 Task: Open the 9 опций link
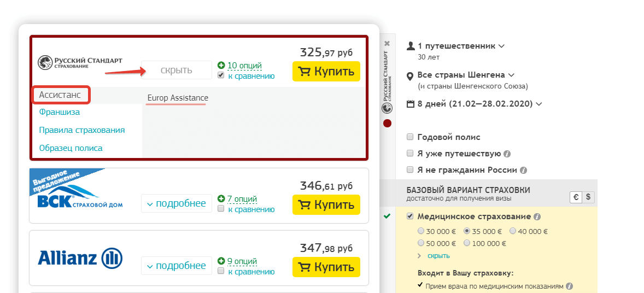click(x=242, y=261)
